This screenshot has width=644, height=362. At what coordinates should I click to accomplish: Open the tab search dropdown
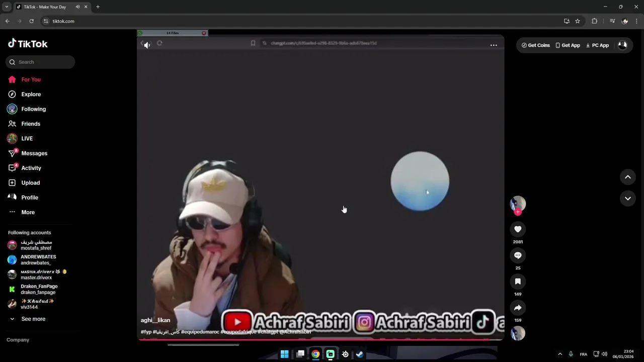[x=7, y=7]
